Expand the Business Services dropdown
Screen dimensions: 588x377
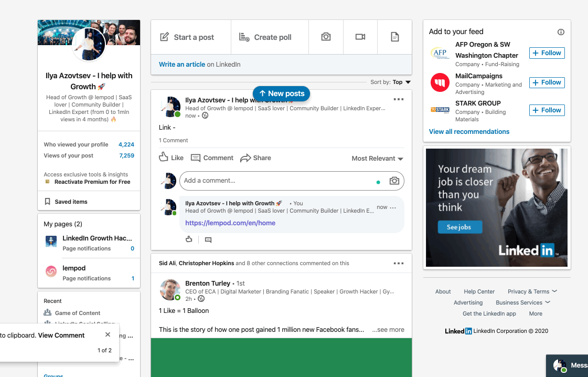pos(523,302)
